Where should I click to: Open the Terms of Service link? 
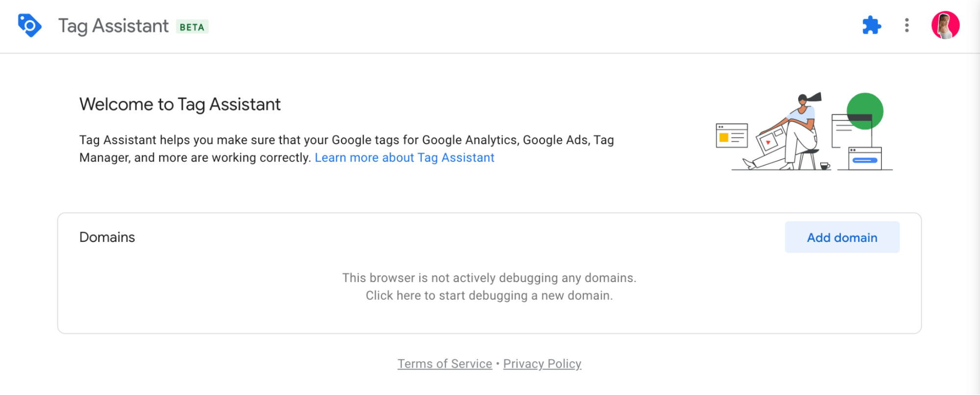[x=445, y=364]
